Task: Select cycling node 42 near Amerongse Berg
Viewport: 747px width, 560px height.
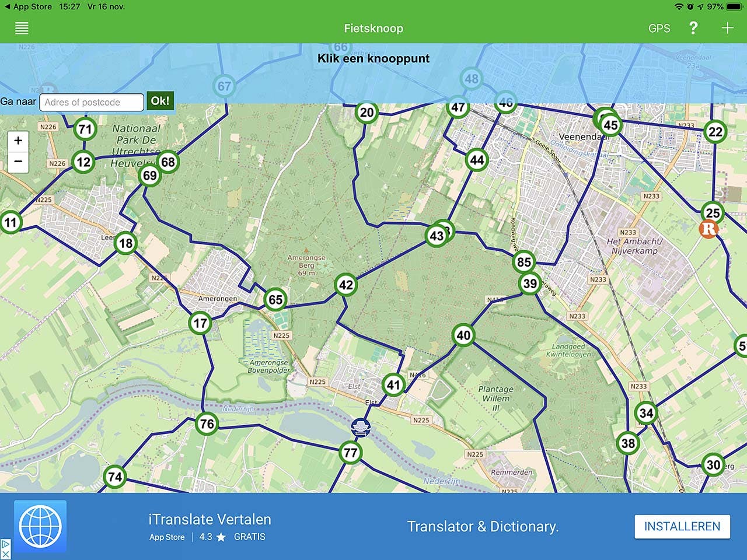Action: coord(345,285)
